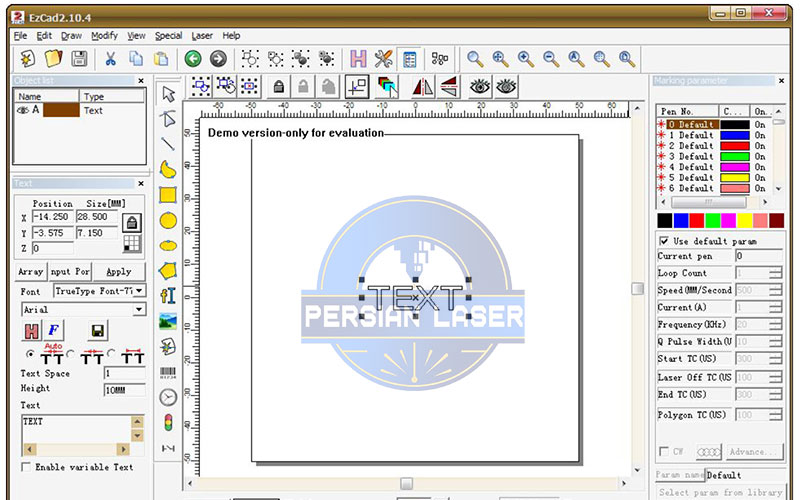Image resolution: width=800 pixels, height=500 pixels.
Task: Click the New file icon
Action: click(x=28, y=59)
